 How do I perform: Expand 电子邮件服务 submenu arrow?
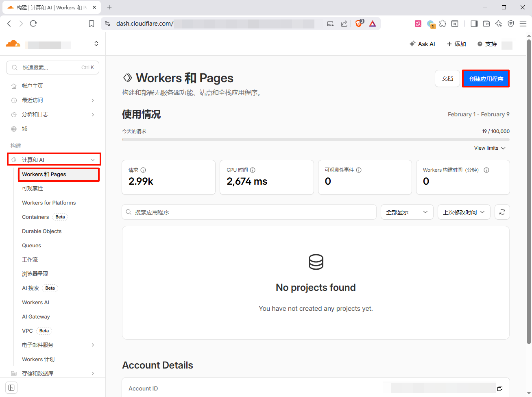pyautogui.click(x=93, y=345)
